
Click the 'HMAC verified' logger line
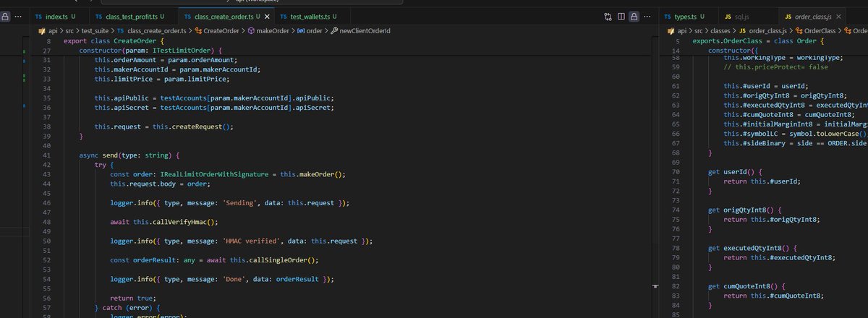coord(242,241)
